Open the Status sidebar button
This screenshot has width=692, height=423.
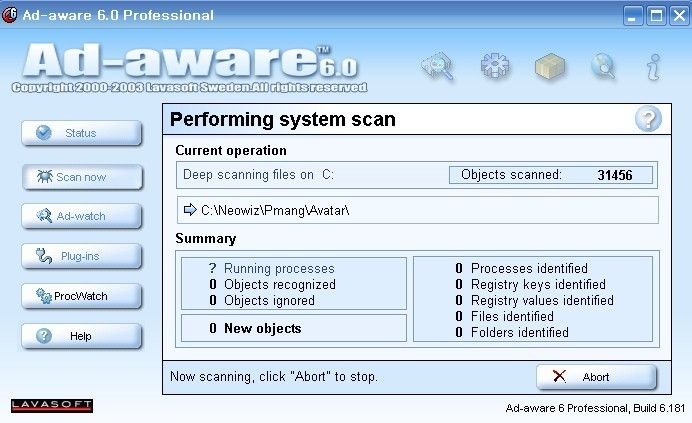click(x=82, y=133)
